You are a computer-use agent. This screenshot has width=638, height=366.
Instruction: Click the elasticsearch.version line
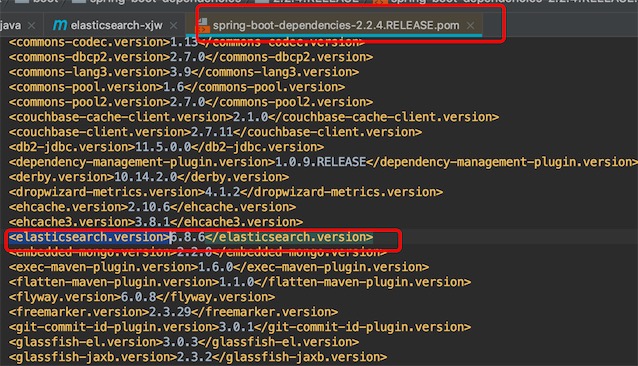pos(191,237)
